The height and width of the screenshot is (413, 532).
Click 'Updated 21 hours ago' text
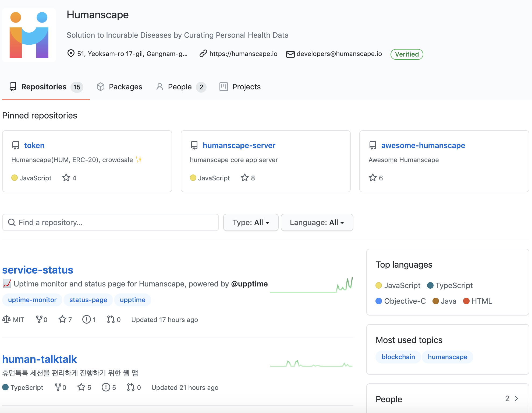[x=185, y=387]
